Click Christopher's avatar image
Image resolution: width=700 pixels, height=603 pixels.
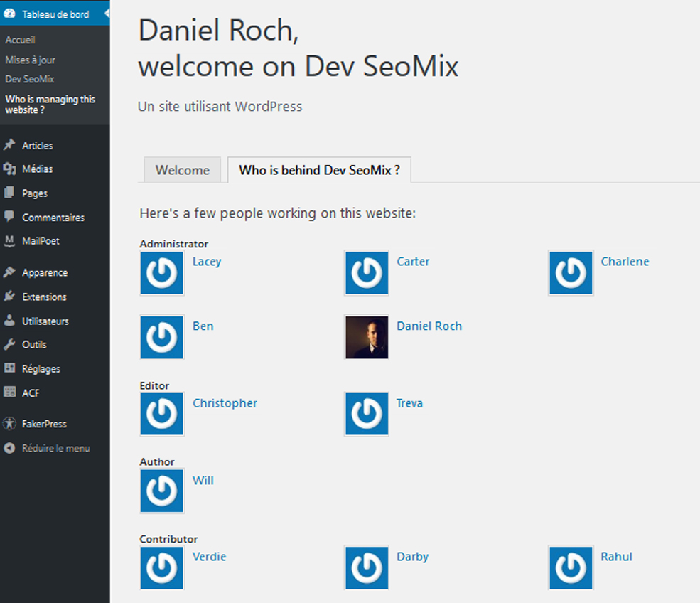[x=162, y=414]
